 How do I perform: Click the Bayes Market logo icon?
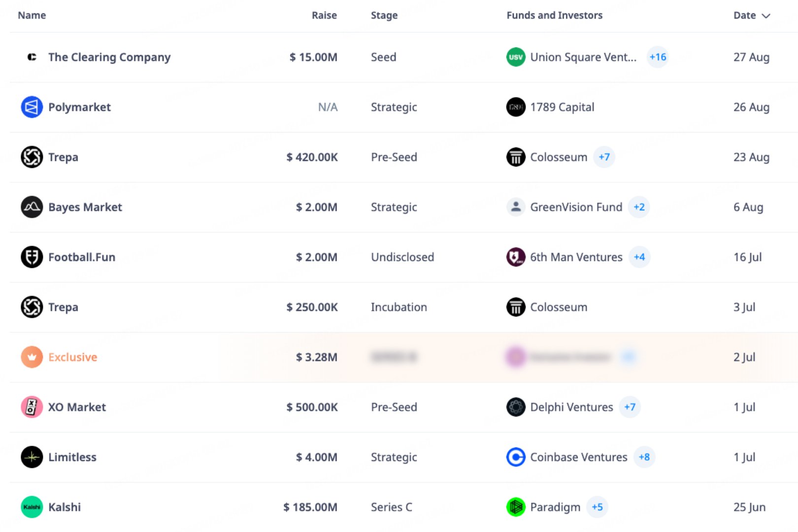click(32, 207)
